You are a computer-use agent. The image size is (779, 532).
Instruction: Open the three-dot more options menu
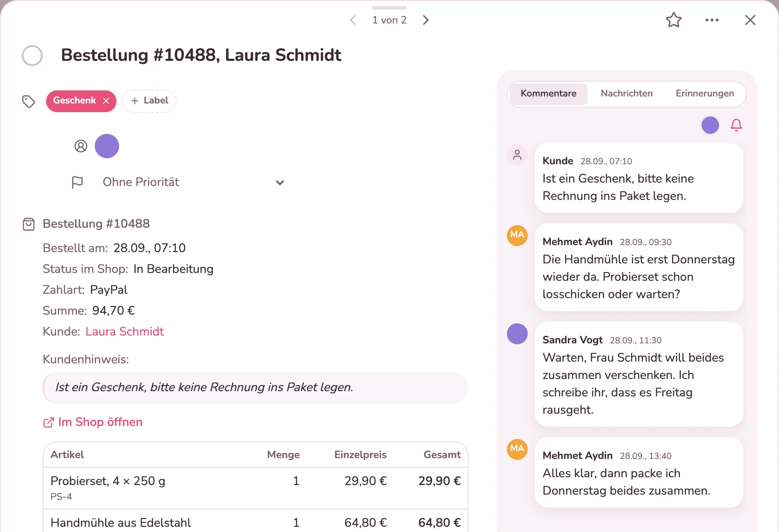click(712, 20)
